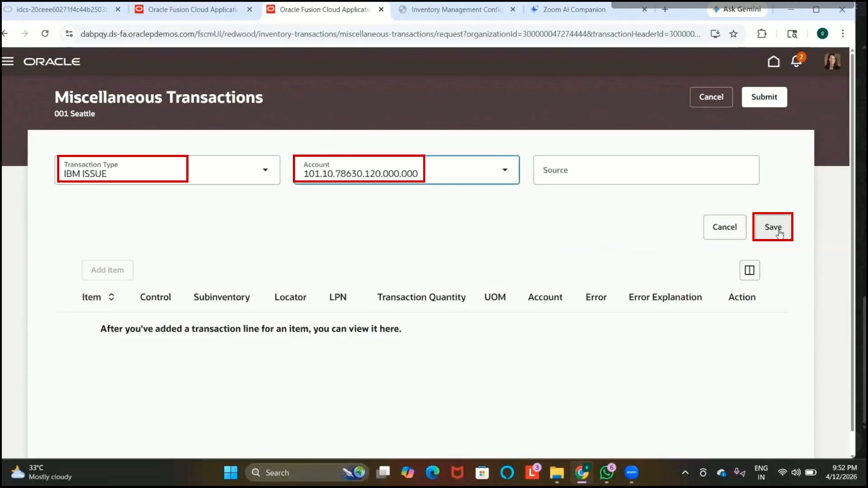
Task: Expand the Account dropdown arrow
Action: click(x=505, y=170)
